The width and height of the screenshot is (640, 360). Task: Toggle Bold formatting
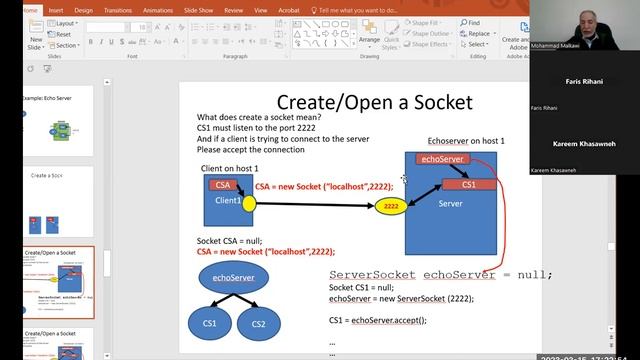coord(91,42)
